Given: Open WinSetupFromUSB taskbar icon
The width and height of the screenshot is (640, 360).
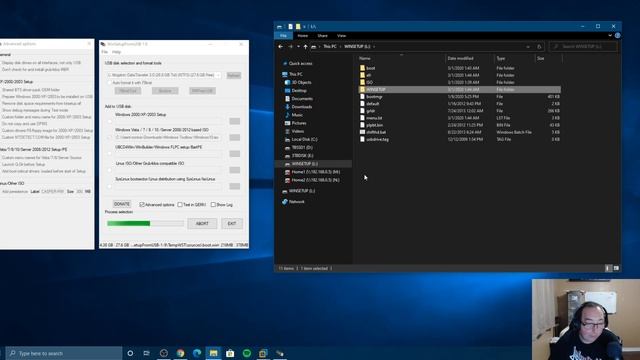Looking at the screenshot, I should (x=280, y=353).
